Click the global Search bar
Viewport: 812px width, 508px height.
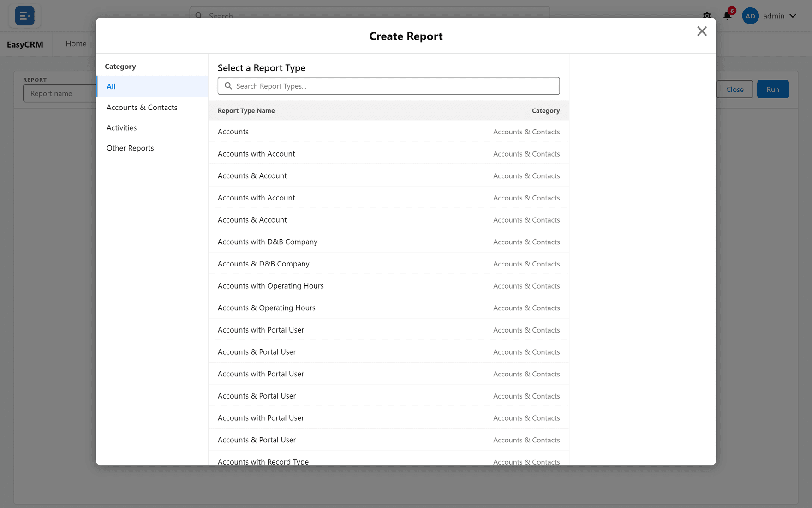370,13
